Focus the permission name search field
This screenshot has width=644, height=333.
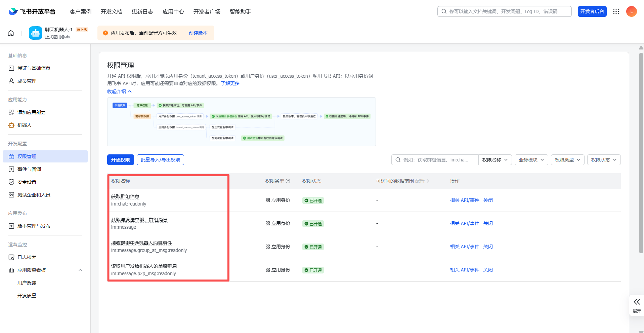(x=435, y=160)
